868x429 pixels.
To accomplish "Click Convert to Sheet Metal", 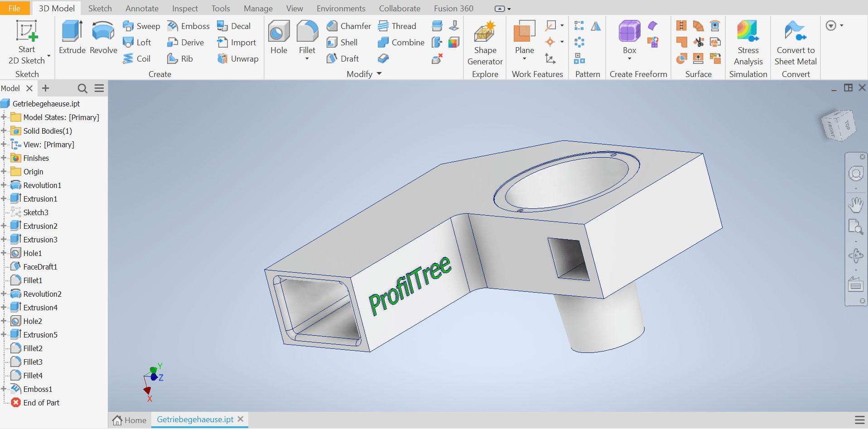I will click(x=796, y=43).
